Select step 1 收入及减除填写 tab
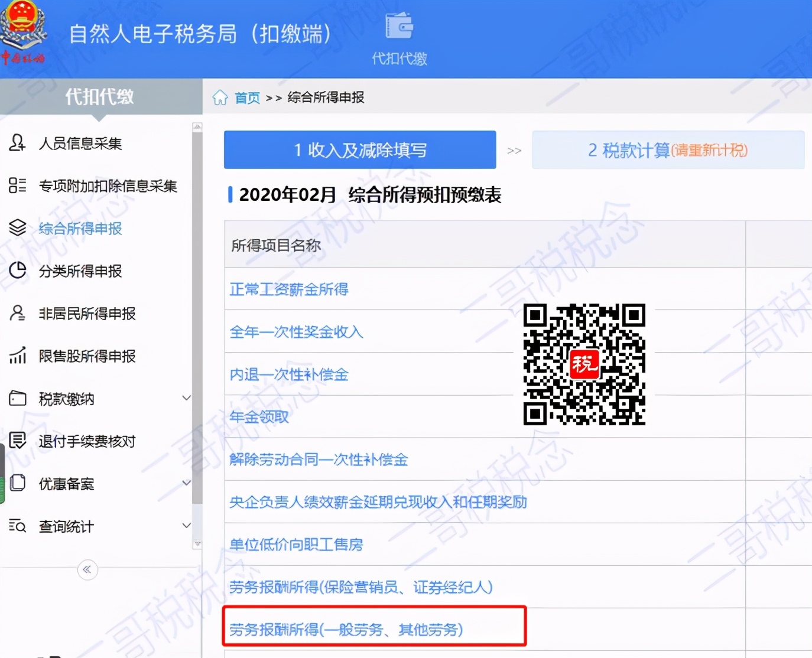 pyautogui.click(x=360, y=150)
